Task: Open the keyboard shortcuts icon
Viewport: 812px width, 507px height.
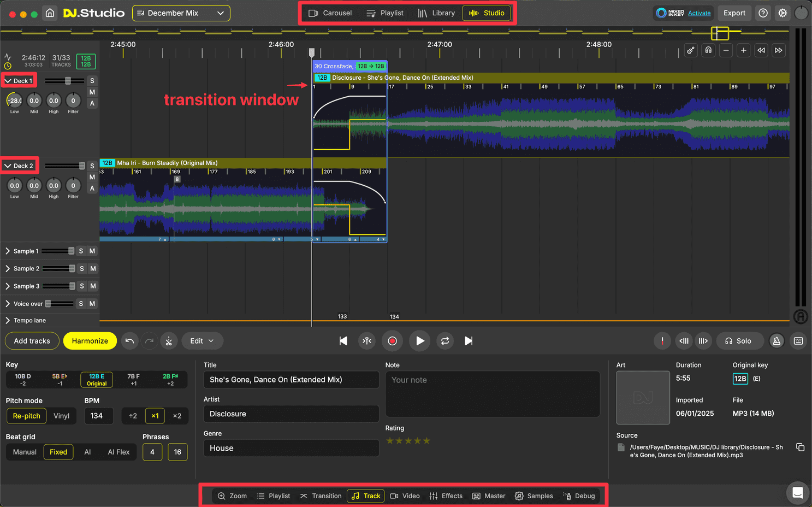Action: click(x=798, y=341)
